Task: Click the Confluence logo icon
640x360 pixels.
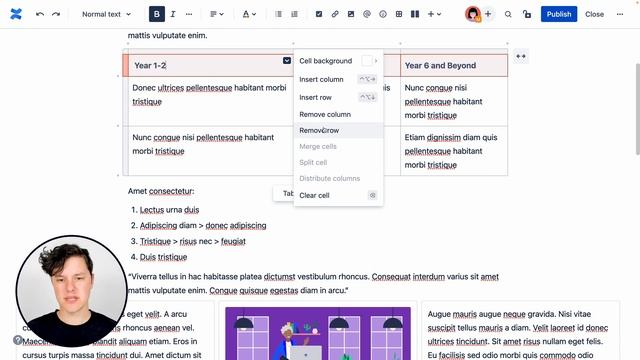Action: 16,14
